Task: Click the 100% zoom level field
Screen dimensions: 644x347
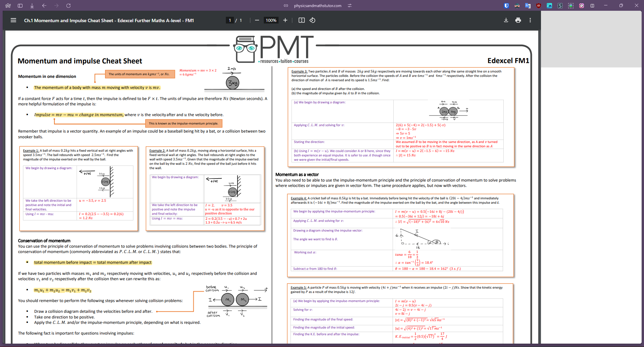Action: tap(271, 20)
